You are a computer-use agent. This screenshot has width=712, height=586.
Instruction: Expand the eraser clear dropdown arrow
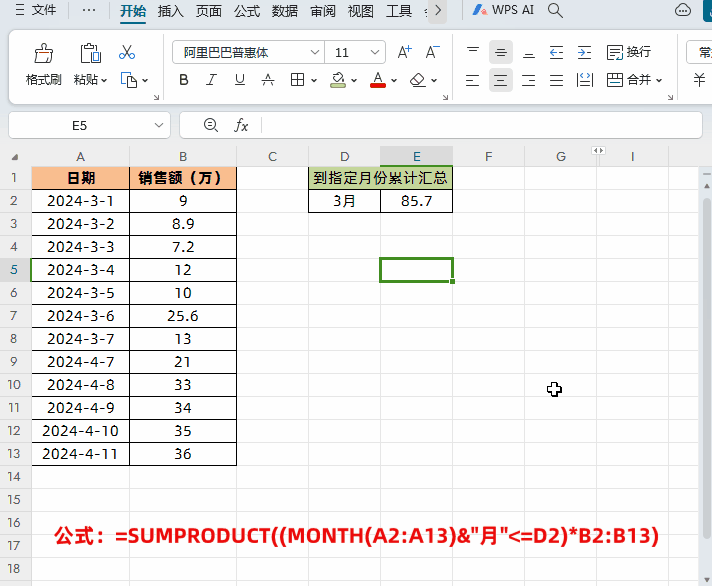(434, 80)
